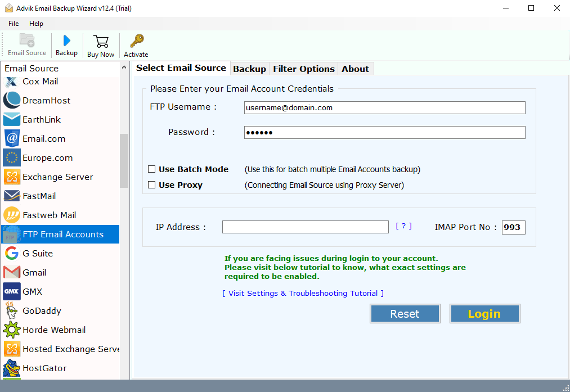
Task: Select G Suite text in source list
Action: tap(38, 253)
